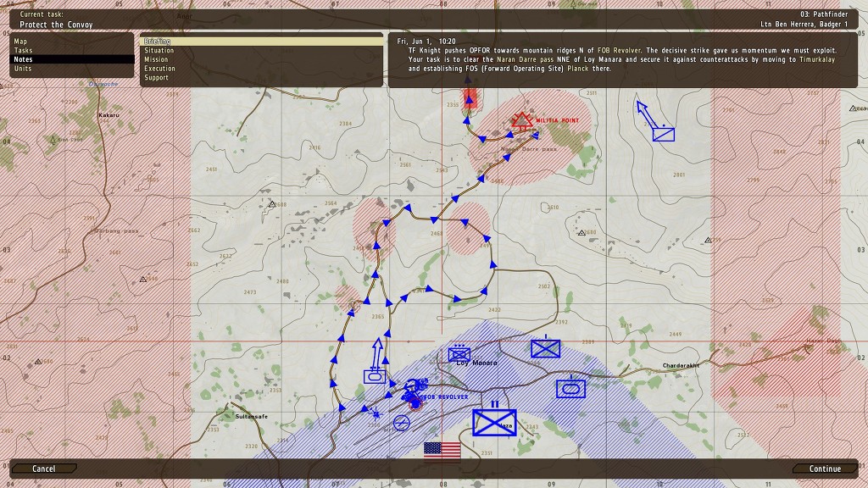
Task: Select the infantry platoon marker at Loy Manara
Action: pos(459,353)
